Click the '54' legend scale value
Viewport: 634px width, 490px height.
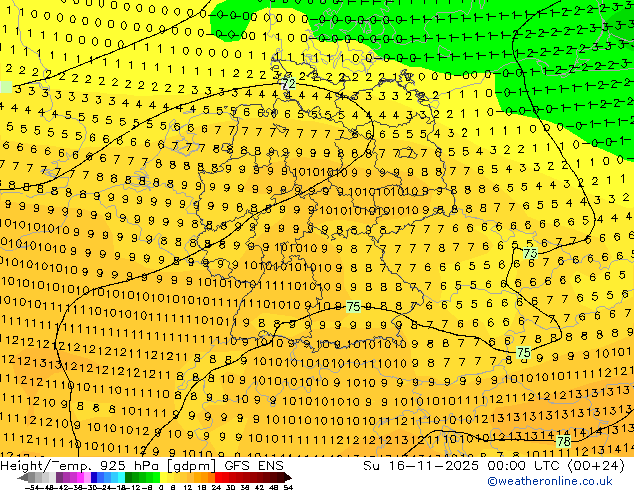[288, 487]
